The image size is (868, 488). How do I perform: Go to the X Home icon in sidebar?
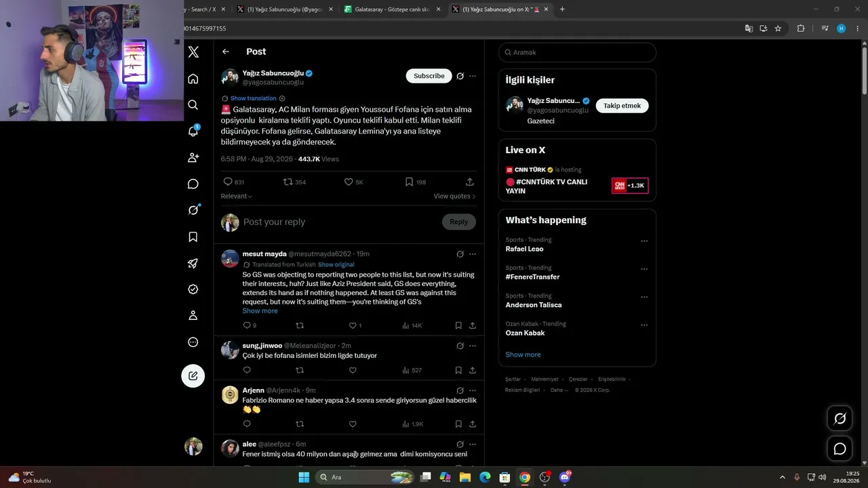click(x=193, y=79)
